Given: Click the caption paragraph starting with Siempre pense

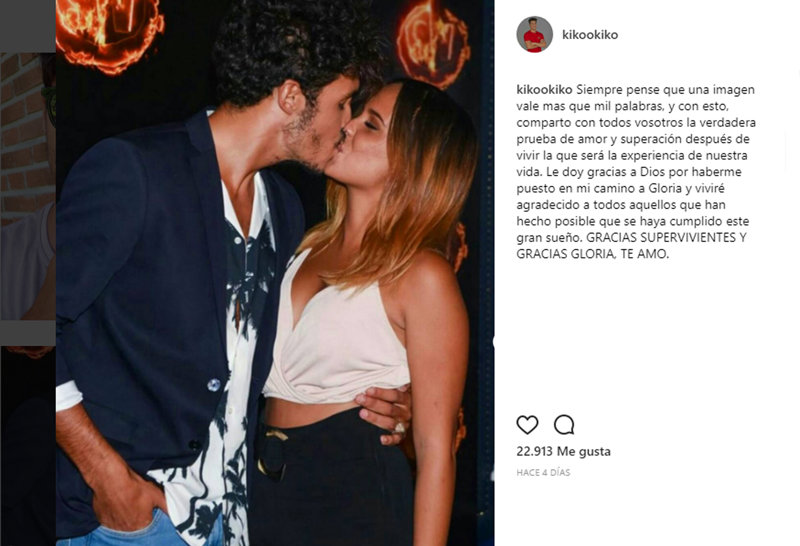Looking at the screenshot, I should click(636, 171).
